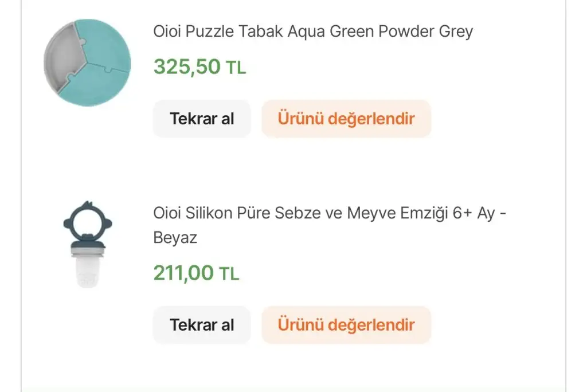Click the TL label beside 211,00
Viewport: 587px width, 392px height.
pyautogui.click(x=229, y=274)
